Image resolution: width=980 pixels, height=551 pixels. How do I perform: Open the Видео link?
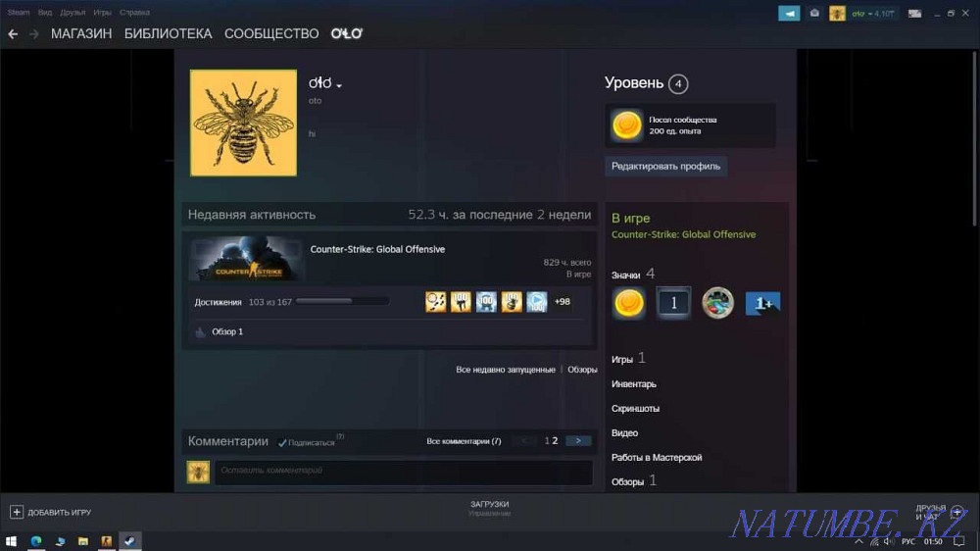click(624, 432)
